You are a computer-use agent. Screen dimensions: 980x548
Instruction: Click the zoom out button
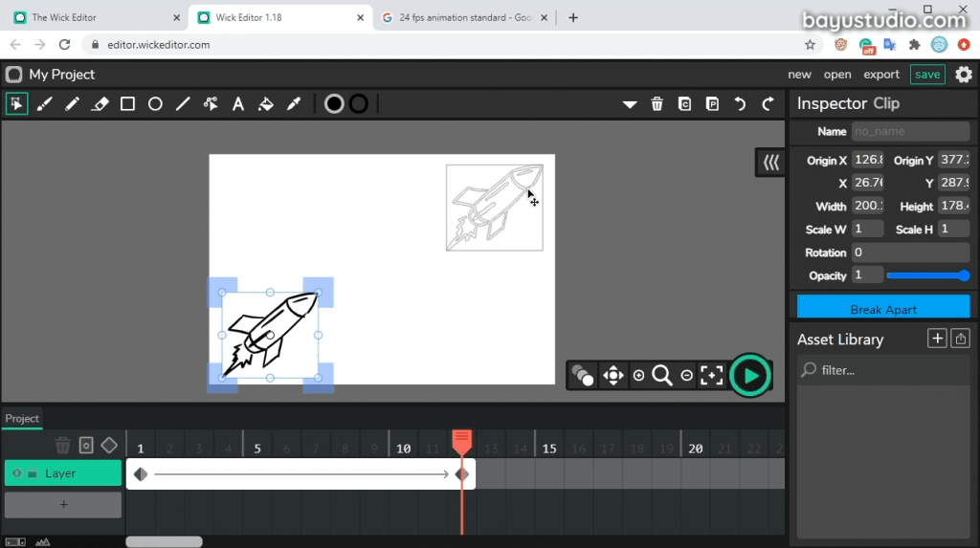[x=686, y=376]
